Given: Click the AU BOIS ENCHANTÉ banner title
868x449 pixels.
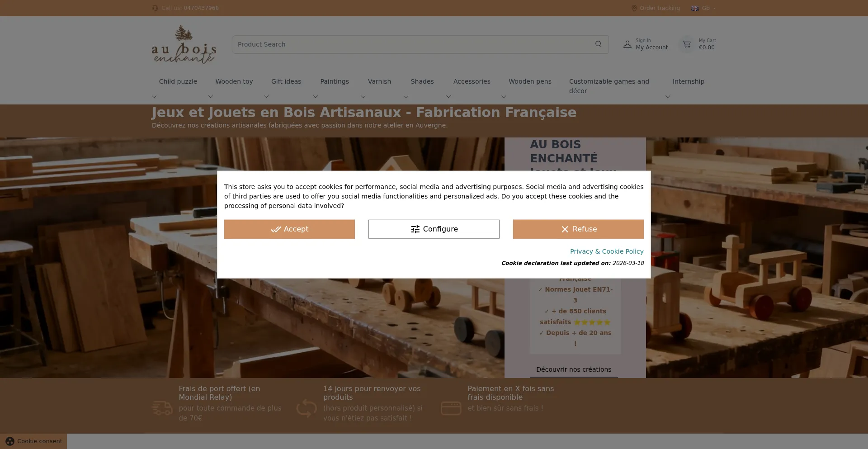Looking at the screenshot, I should point(564,151).
